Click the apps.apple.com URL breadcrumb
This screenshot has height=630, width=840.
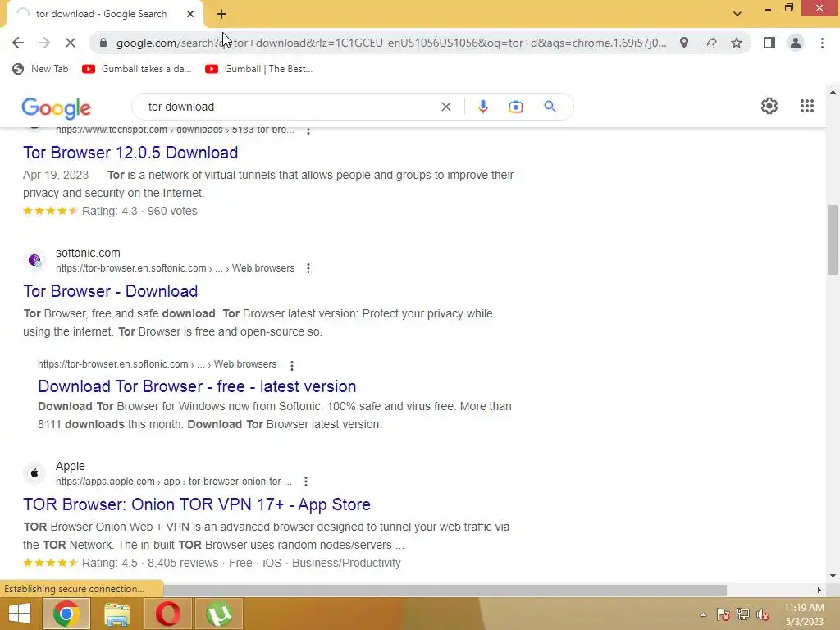coord(174,482)
